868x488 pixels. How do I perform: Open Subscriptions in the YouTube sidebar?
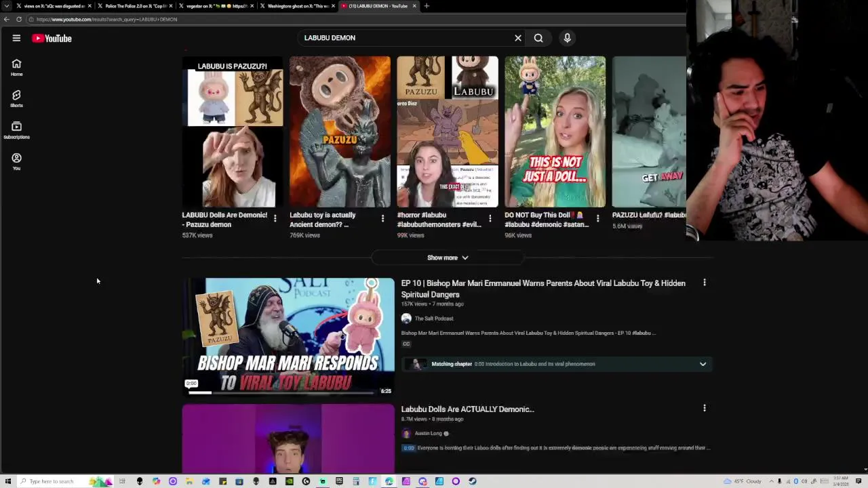pyautogui.click(x=16, y=130)
